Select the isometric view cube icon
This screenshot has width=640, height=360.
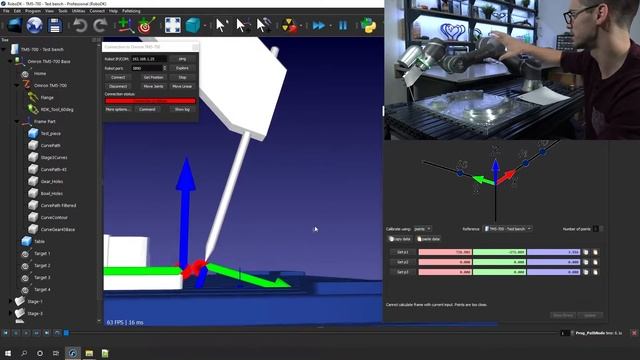click(193, 26)
